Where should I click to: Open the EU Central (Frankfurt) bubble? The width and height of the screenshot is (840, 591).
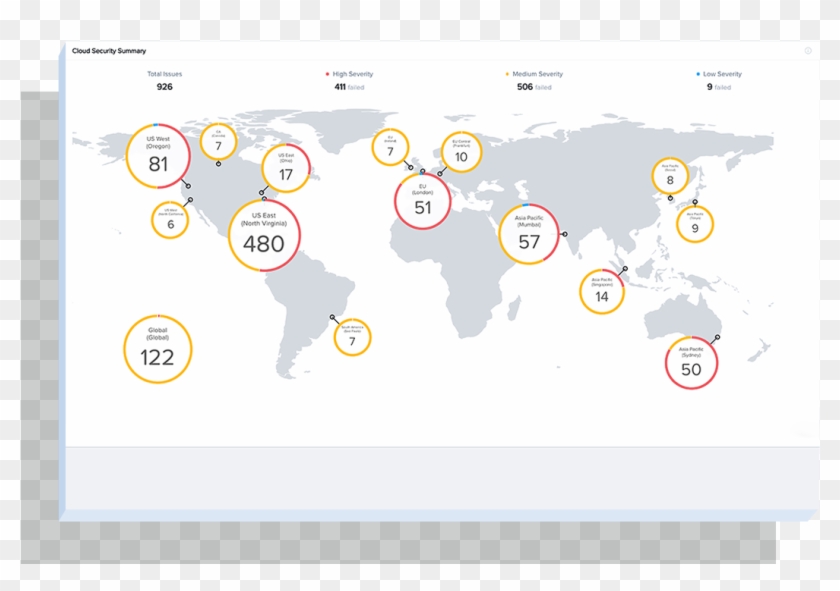click(x=461, y=152)
